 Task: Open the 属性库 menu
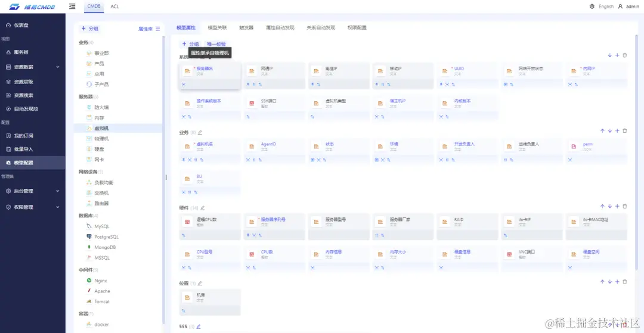click(x=149, y=29)
